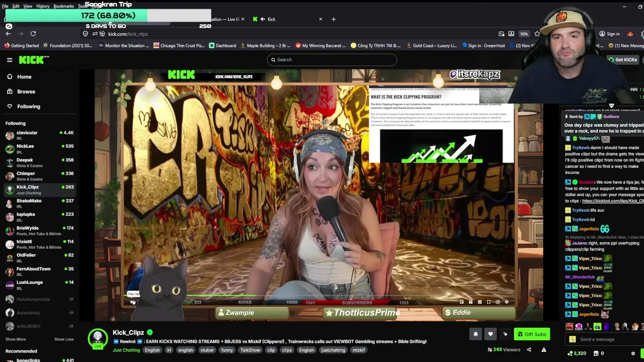The width and height of the screenshot is (644, 362).
Task: Open the Getting Started bookmark
Action: (x=22, y=46)
